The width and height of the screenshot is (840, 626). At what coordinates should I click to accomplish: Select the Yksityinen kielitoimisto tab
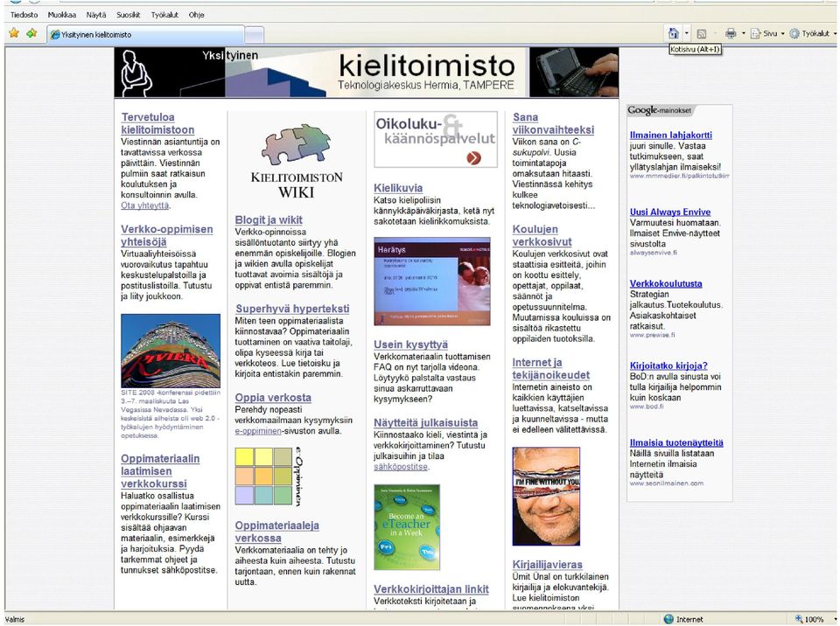pyautogui.click(x=145, y=34)
